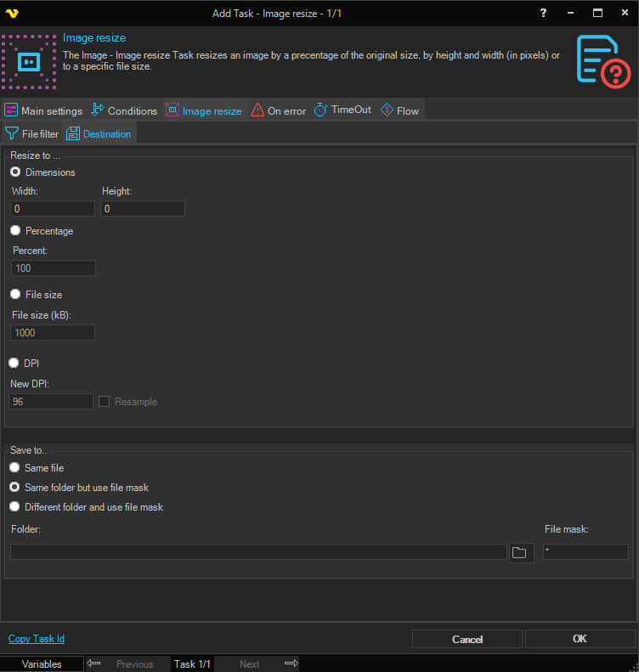Open the Flow tab
The image size is (639, 672).
tap(399, 110)
